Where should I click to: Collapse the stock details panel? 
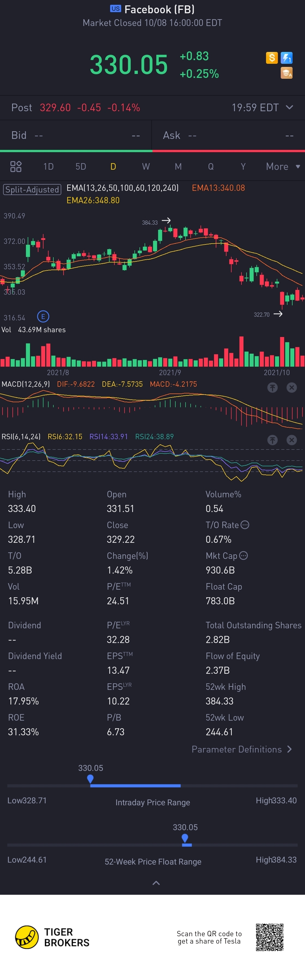pyautogui.click(x=156, y=883)
